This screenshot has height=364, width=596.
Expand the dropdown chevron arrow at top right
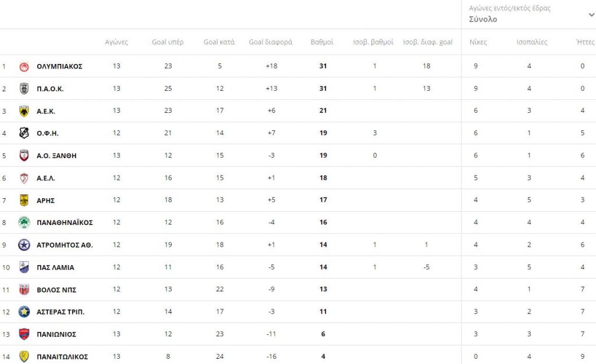pos(591,15)
